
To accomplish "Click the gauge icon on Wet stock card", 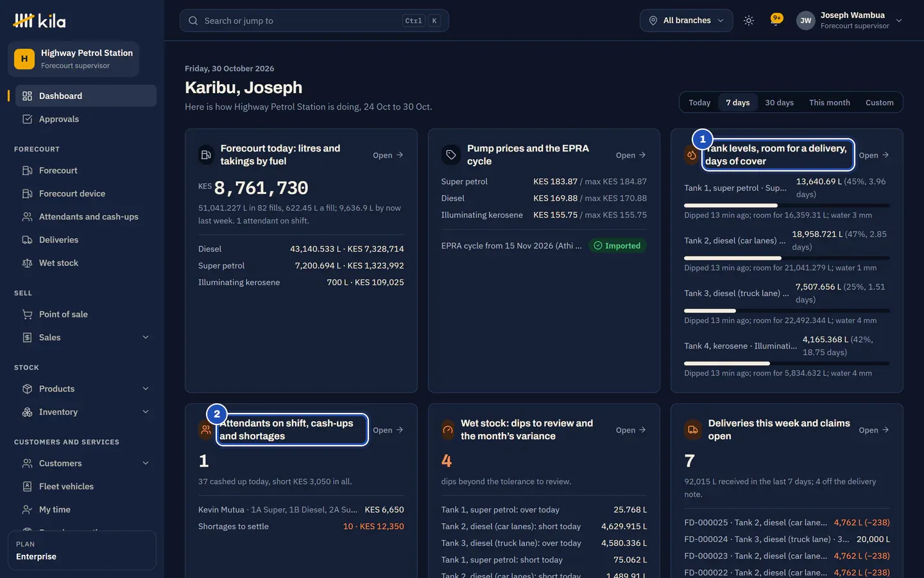I will [448, 430].
